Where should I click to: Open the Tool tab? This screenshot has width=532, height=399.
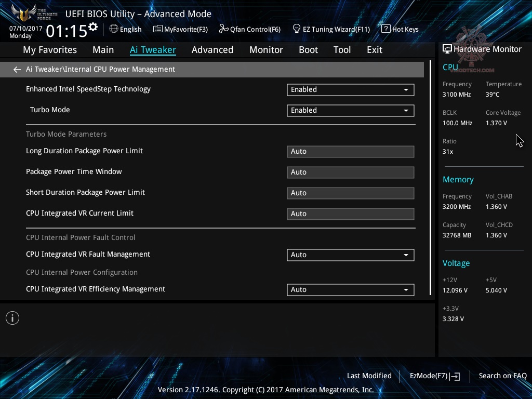pos(342,50)
